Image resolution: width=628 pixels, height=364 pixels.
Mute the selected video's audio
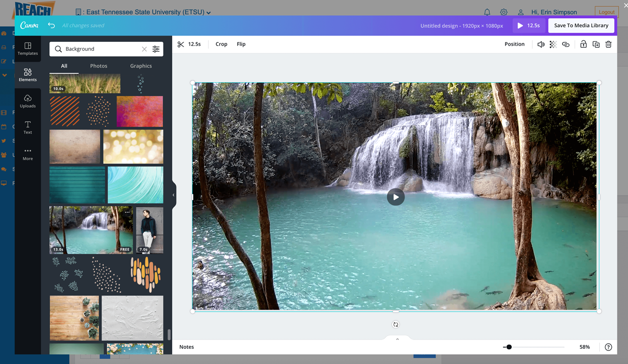click(x=541, y=44)
